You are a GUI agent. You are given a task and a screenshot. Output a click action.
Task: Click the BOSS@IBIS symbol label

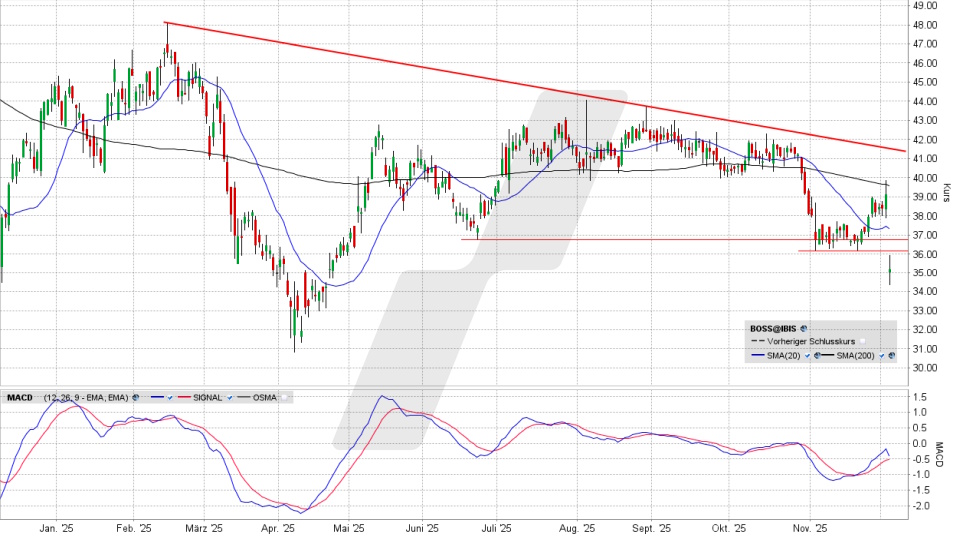(775, 328)
